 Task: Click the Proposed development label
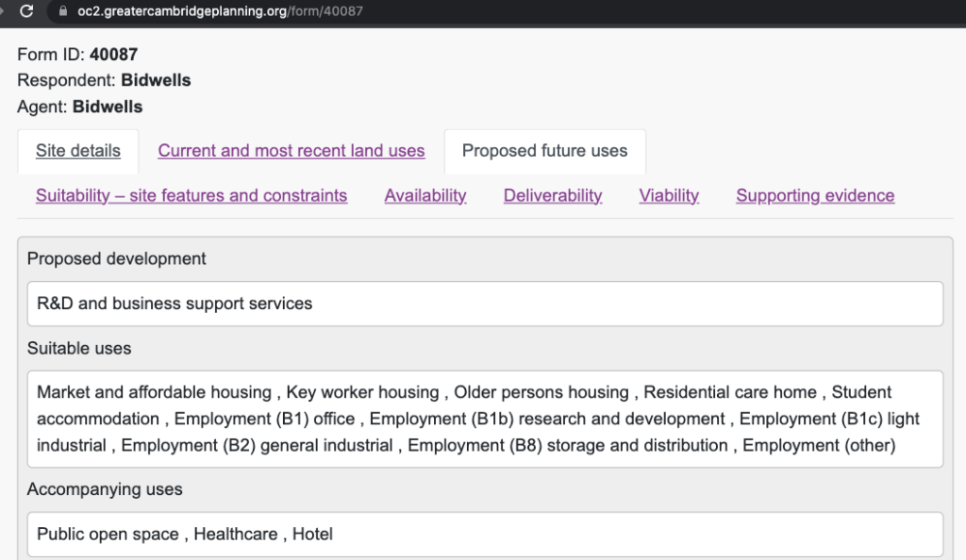point(117,258)
